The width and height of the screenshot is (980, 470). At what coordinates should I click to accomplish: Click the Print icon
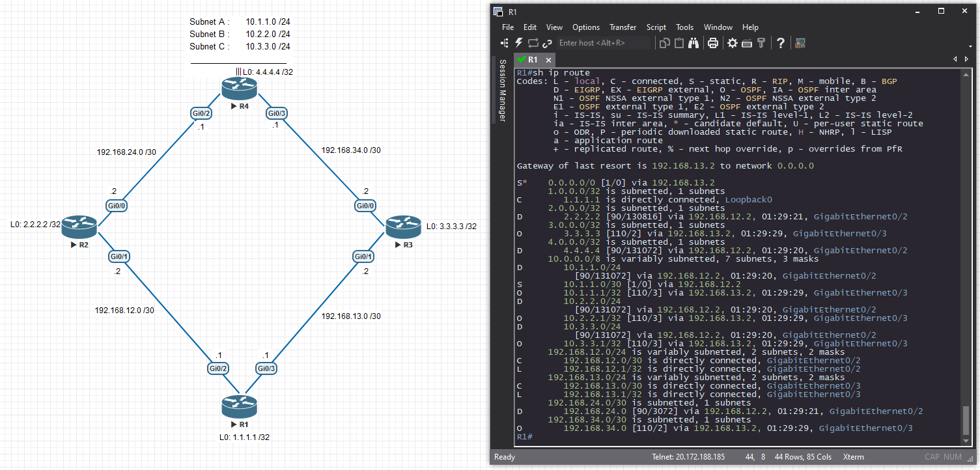pos(713,43)
